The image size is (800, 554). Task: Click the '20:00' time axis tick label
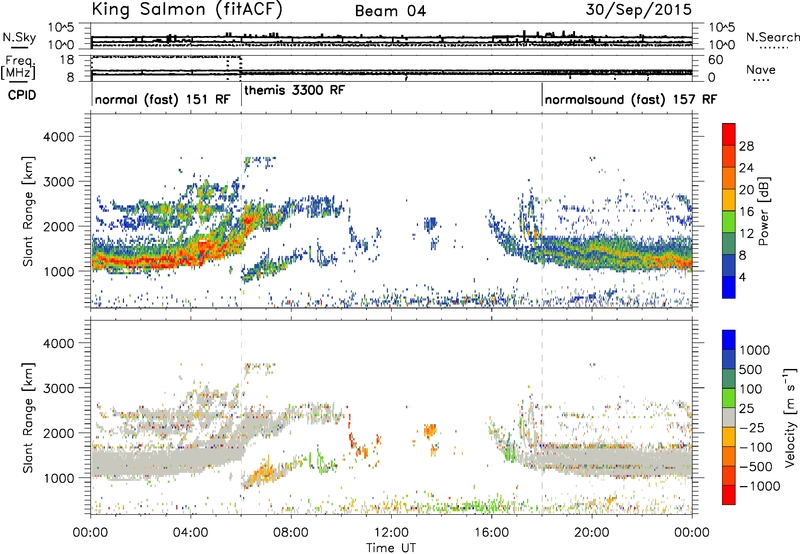point(592,533)
